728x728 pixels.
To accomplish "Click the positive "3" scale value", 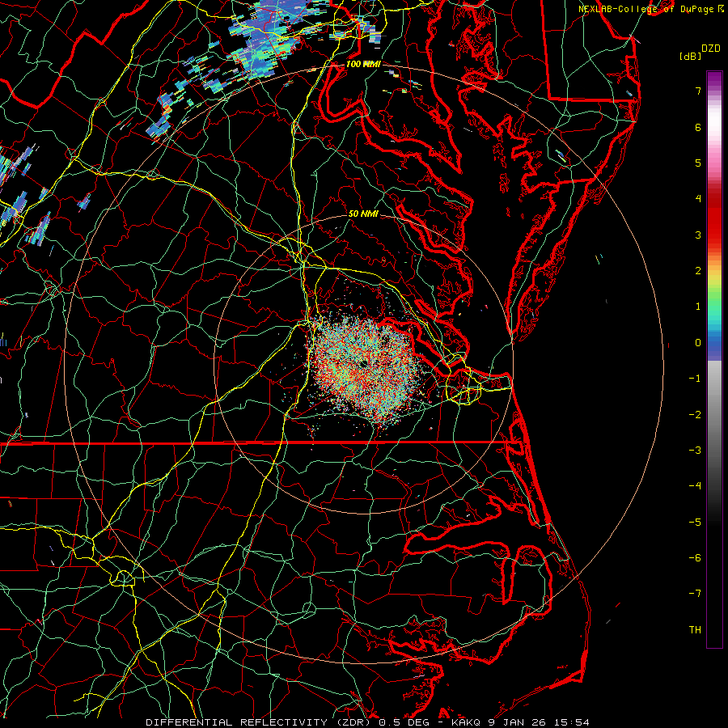I will click(x=698, y=235).
